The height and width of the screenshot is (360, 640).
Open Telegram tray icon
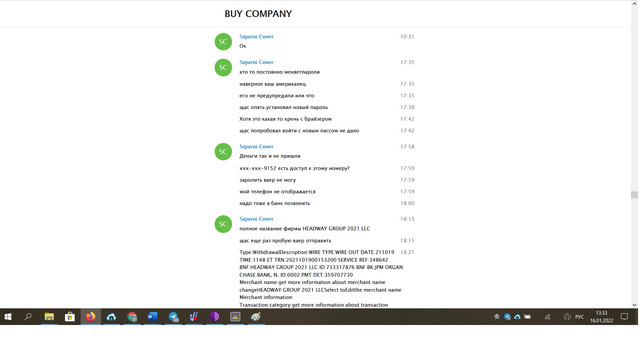(507, 317)
